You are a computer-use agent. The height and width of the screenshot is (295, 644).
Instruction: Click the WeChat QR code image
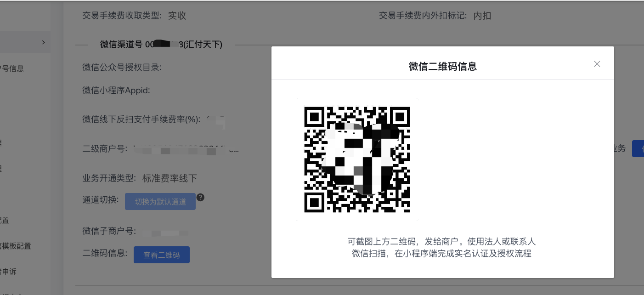pos(357,159)
